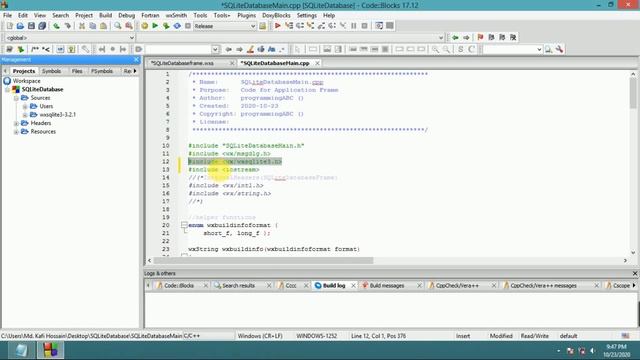The image size is (640, 360).
Task: Expand the Headers folder node
Action: 16,123
